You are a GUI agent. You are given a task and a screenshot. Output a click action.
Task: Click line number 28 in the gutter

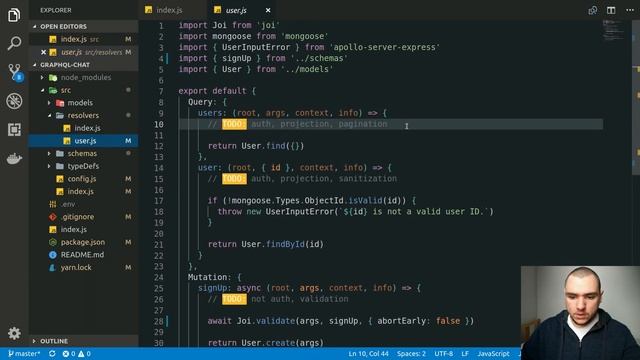[x=159, y=321]
